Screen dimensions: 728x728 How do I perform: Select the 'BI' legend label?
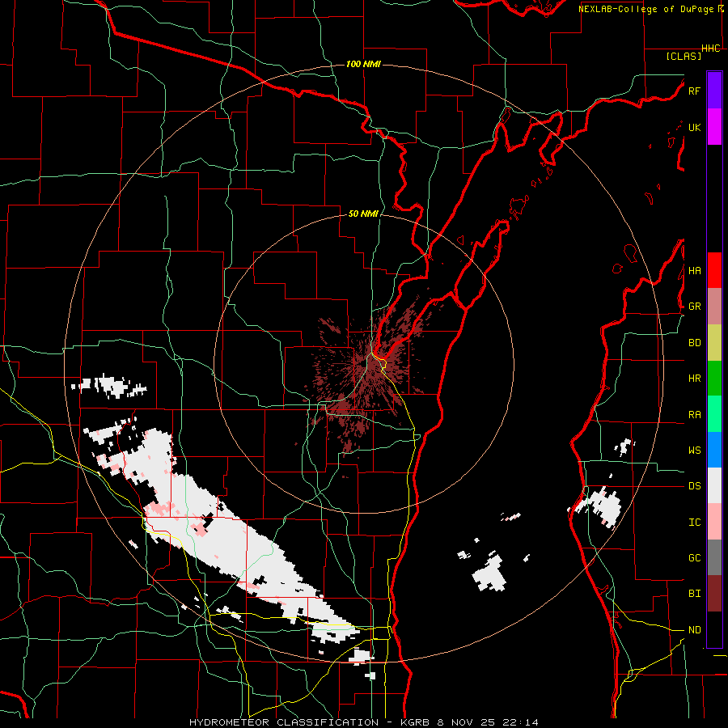(x=694, y=594)
